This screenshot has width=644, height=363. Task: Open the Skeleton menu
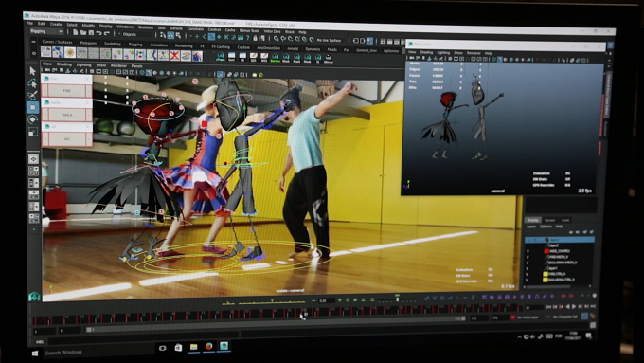tap(145, 27)
